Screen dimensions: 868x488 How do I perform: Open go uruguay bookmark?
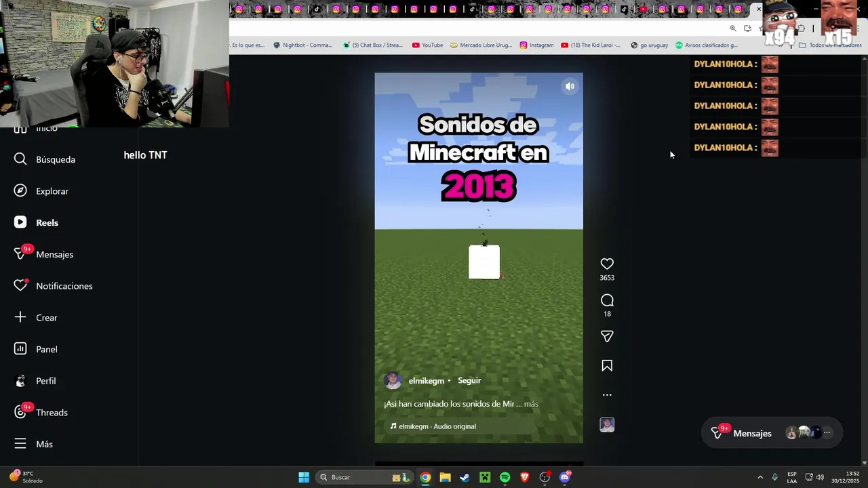coord(649,45)
